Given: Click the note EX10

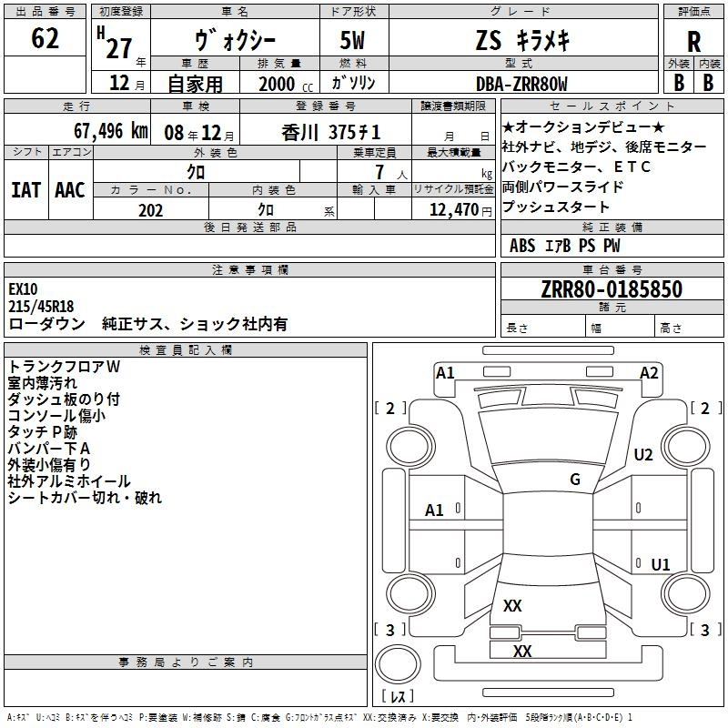Looking at the screenshot, I should [23, 288].
